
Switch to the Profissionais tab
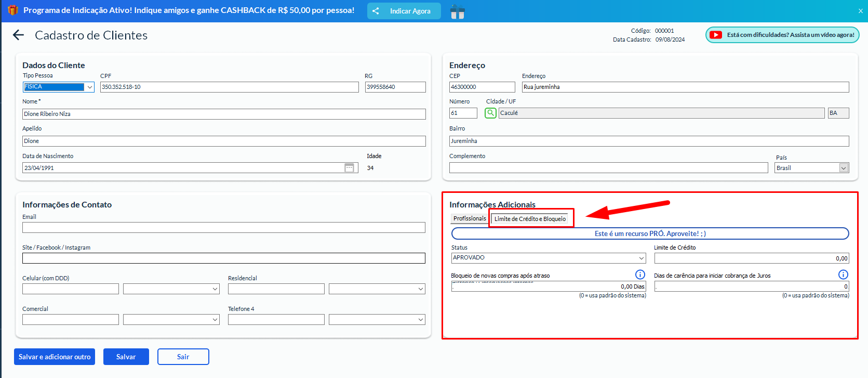[470, 218]
